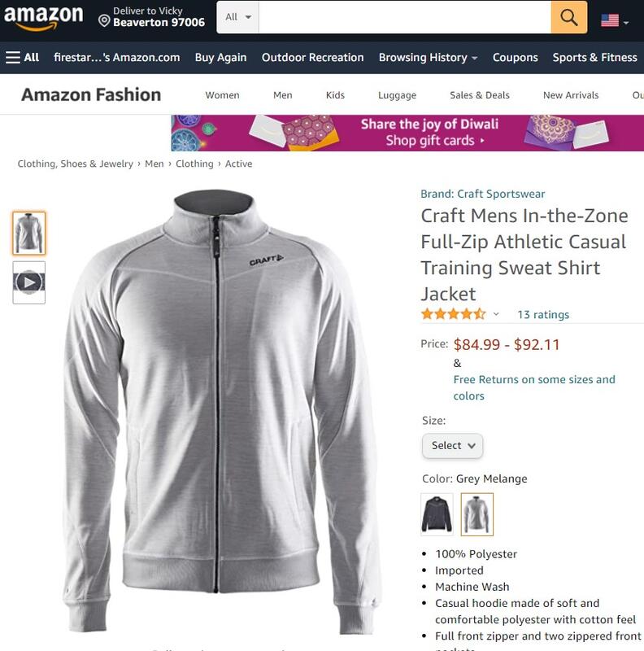Screen dimensions: 644x651
Task: Click the US flag language icon
Action: tap(610, 20)
